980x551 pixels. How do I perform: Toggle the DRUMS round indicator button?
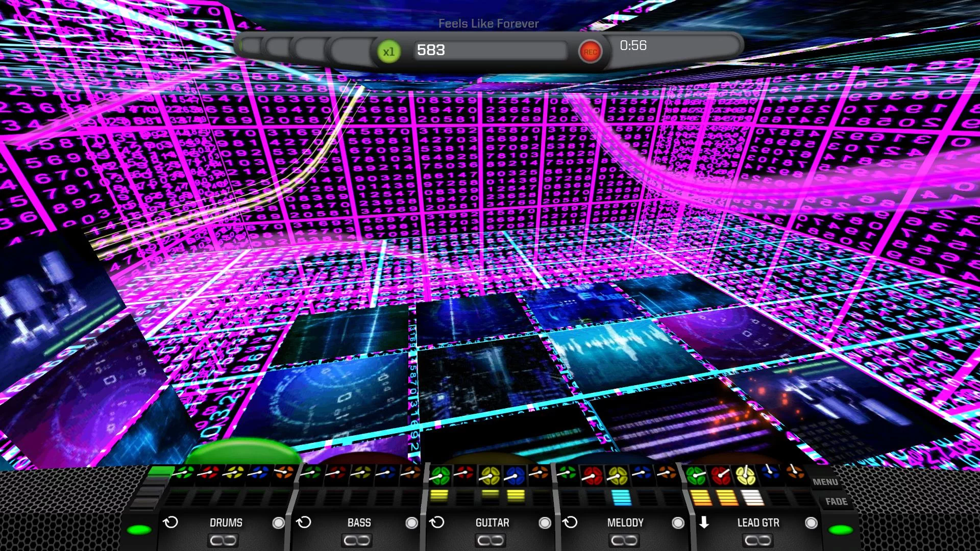278,522
